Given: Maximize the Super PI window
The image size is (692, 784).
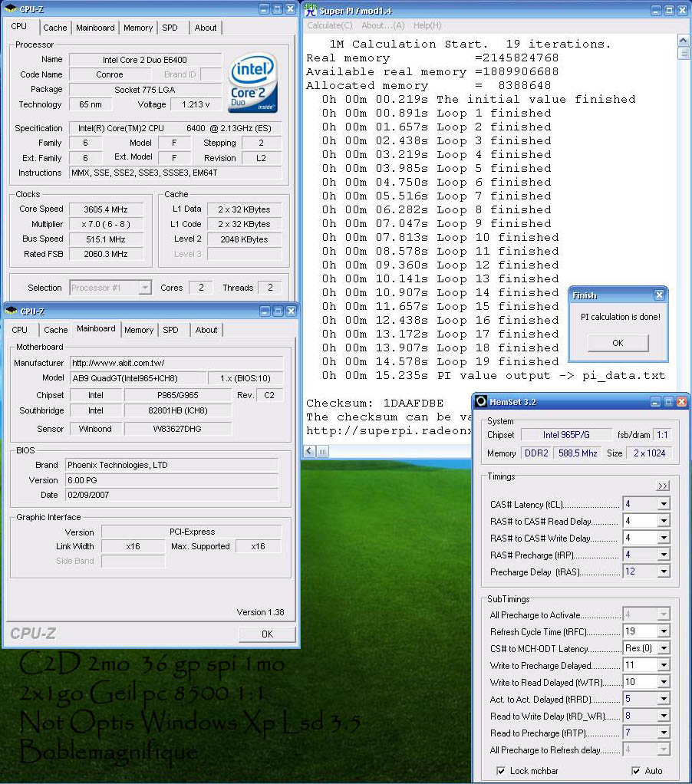Looking at the screenshot, I should click(669, 10).
